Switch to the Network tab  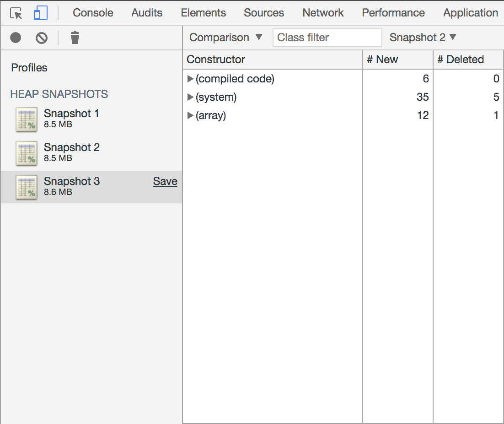click(323, 13)
